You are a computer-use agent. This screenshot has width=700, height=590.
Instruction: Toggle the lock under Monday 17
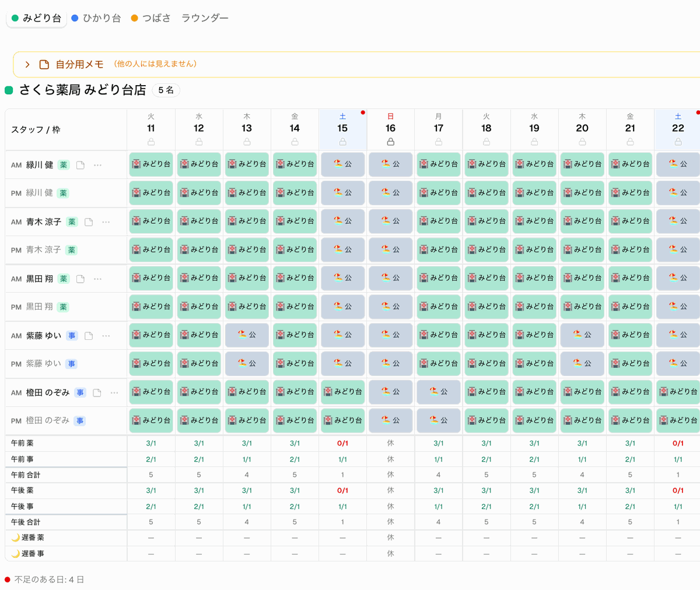tap(439, 142)
